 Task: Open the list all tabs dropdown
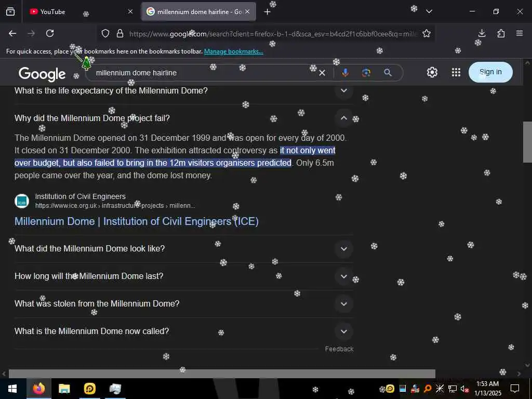click(x=429, y=12)
